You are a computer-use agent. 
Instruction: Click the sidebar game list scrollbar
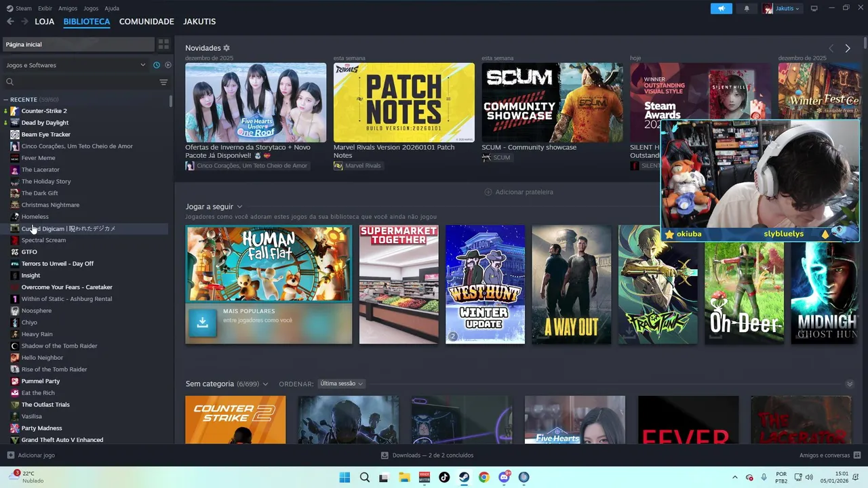tap(171, 102)
